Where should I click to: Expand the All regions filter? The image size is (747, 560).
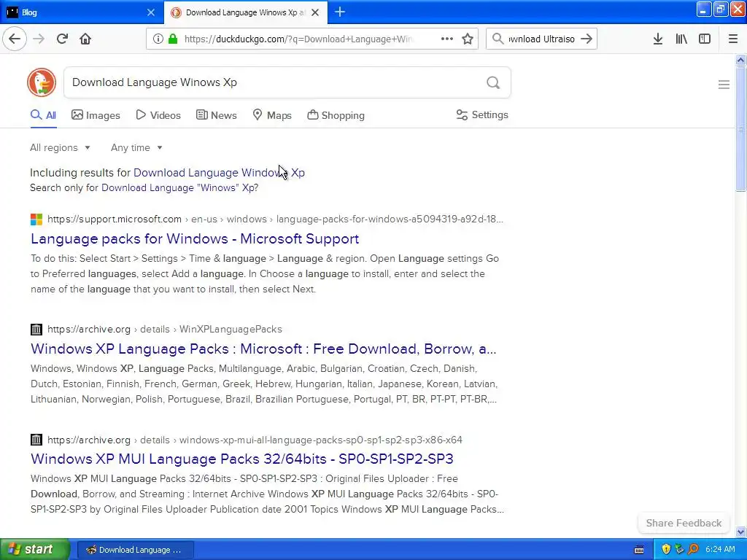[x=60, y=147]
